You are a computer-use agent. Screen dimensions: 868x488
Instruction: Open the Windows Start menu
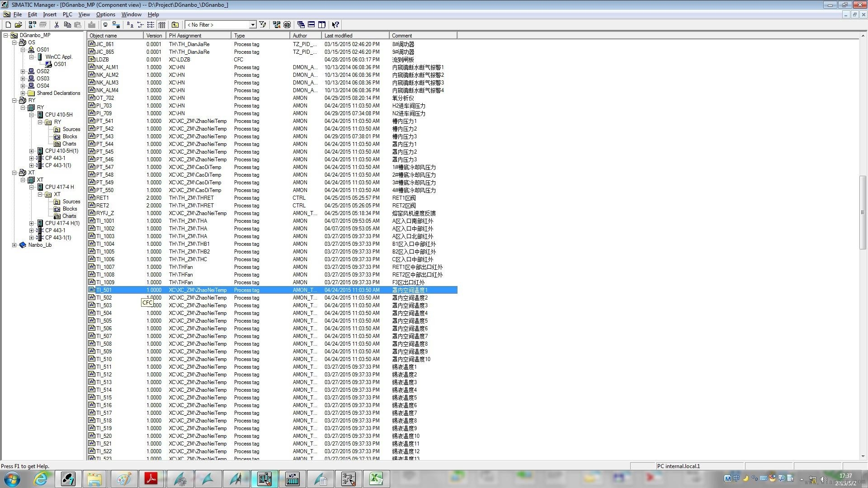coord(12,479)
